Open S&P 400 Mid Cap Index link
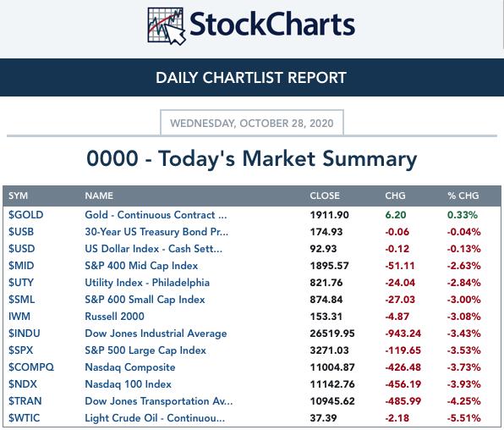504x430 pixels. click(141, 266)
